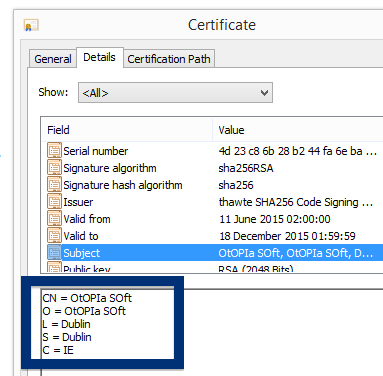Click the Value column header
383x376 pixels.
[298, 130]
